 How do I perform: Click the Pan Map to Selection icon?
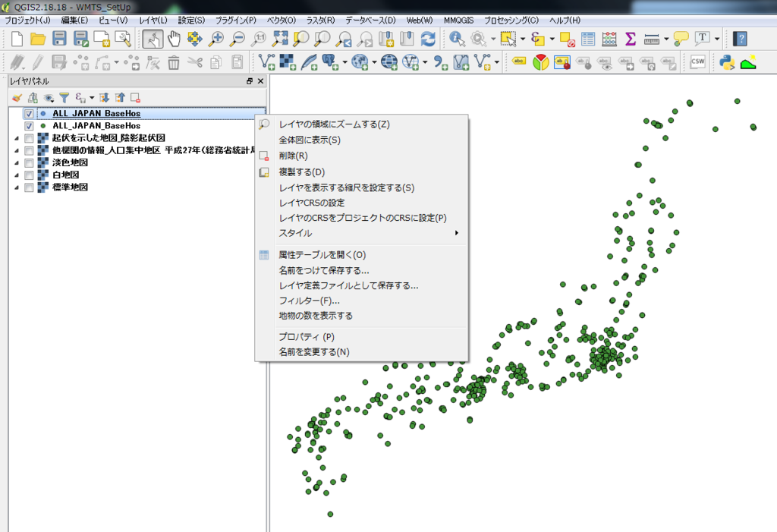pos(195,39)
